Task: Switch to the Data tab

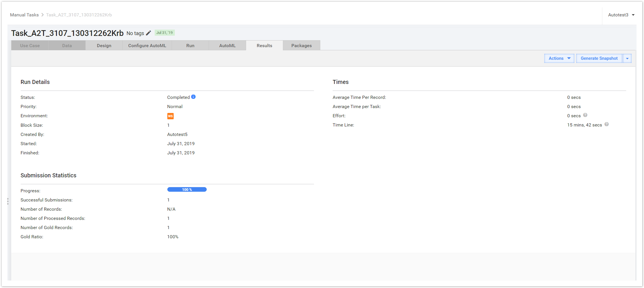Action: click(67, 45)
